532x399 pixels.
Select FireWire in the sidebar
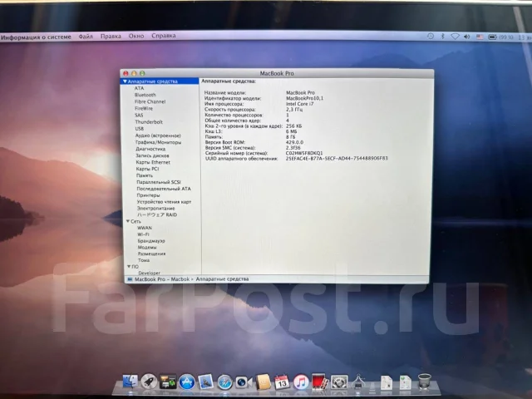coord(144,109)
